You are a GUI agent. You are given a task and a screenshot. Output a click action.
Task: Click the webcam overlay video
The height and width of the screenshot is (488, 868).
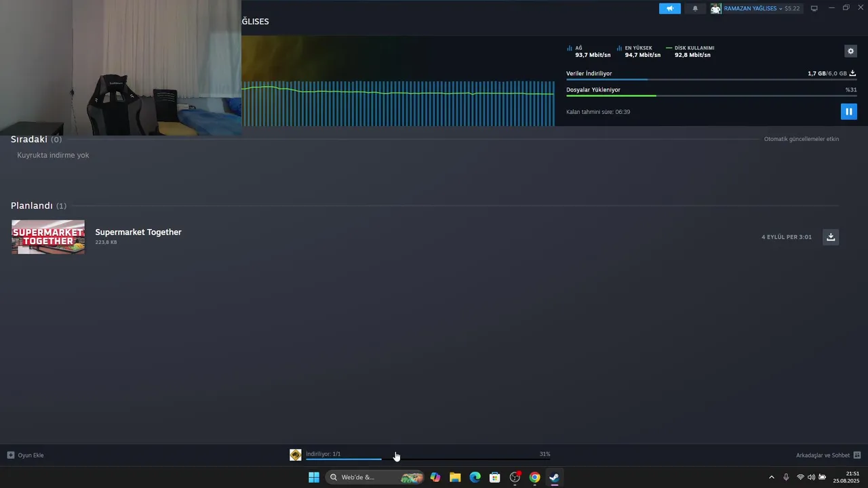click(x=121, y=68)
